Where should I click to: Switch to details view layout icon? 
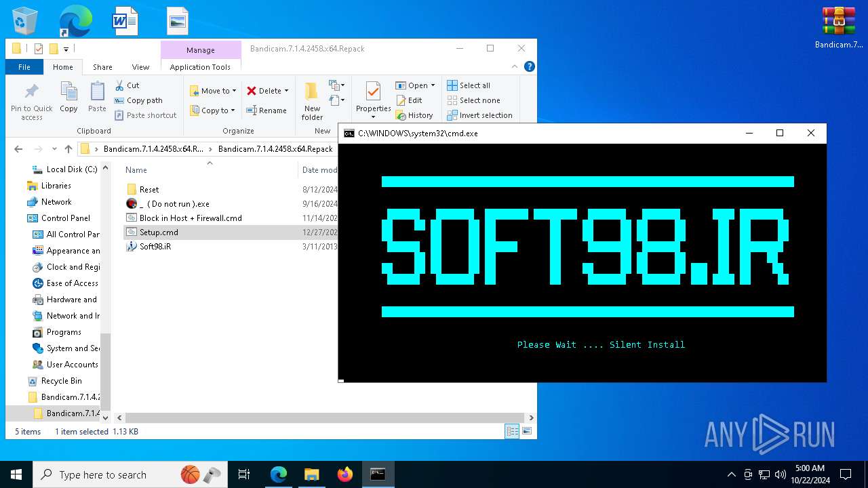tap(512, 431)
